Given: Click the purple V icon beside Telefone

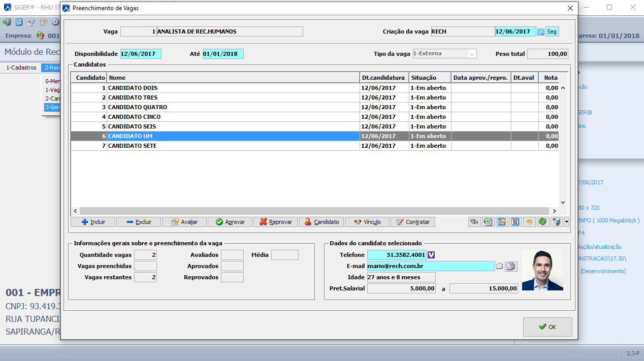Looking at the screenshot, I should click(432, 255).
